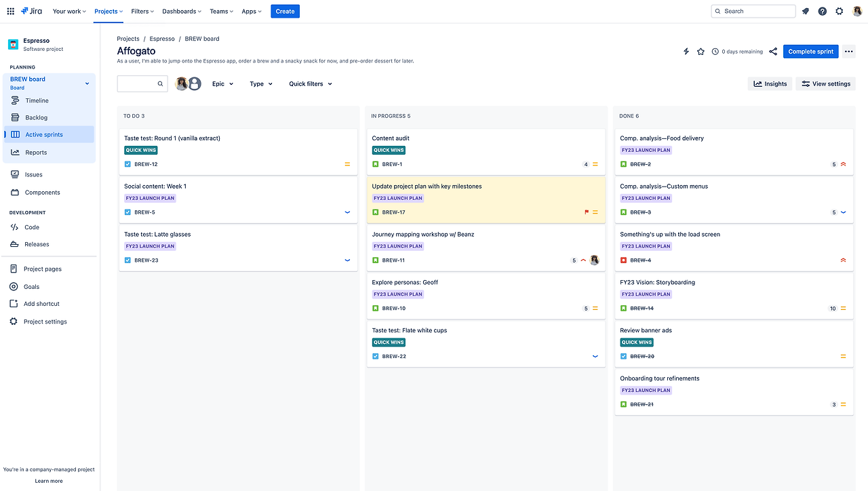Image resolution: width=868 pixels, height=491 pixels.
Task: Click the high priority arrow on BREW-11
Action: tap(583, 260)
